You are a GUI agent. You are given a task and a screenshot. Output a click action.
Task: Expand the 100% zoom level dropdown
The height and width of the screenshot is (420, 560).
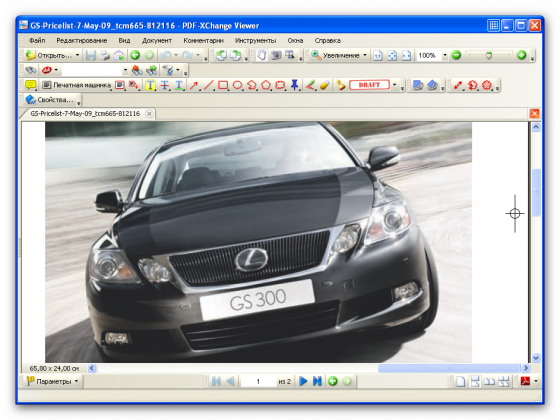click(445, 55)
